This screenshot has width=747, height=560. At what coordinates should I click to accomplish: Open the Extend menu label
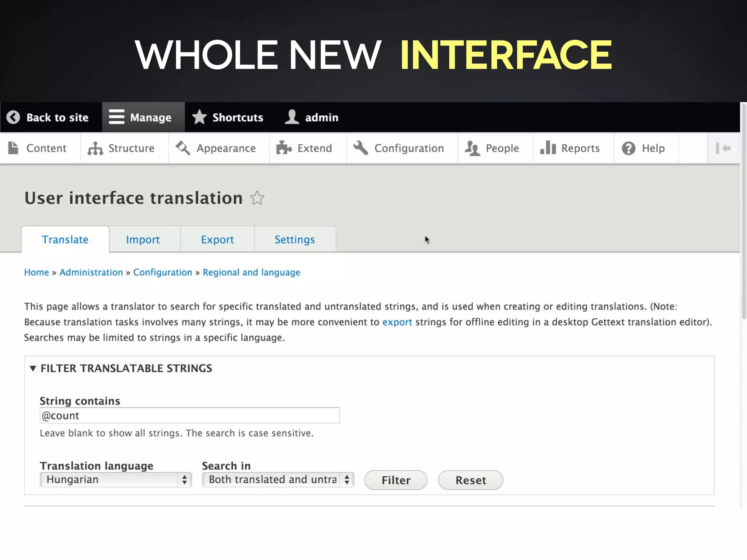315,148
